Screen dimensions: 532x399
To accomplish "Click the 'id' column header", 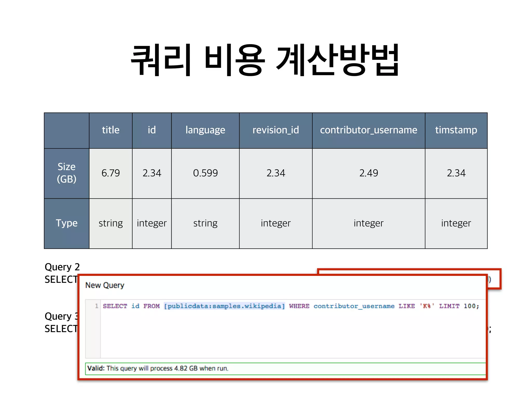I will click(x=152, y=130).
